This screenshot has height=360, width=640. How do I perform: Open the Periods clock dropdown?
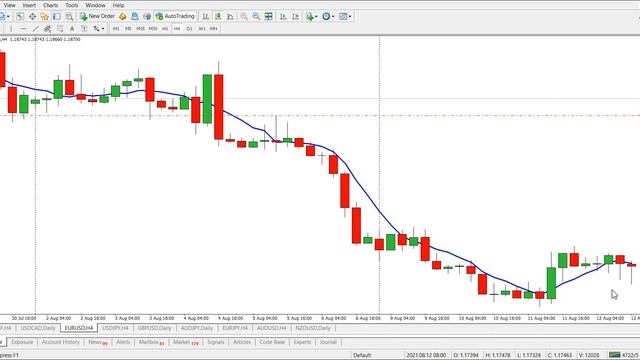(x=328, y=16)
